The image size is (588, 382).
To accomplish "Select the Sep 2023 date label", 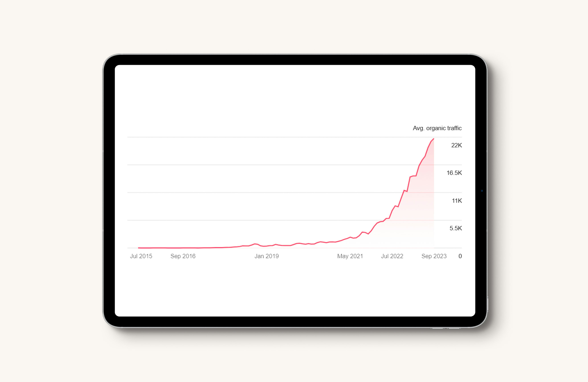I will pos(434,256).
